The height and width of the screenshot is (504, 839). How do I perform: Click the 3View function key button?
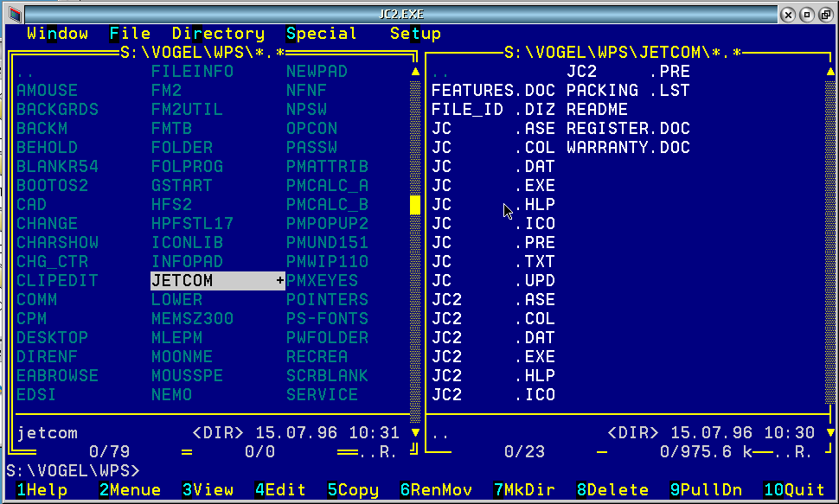tap(208, 489)
